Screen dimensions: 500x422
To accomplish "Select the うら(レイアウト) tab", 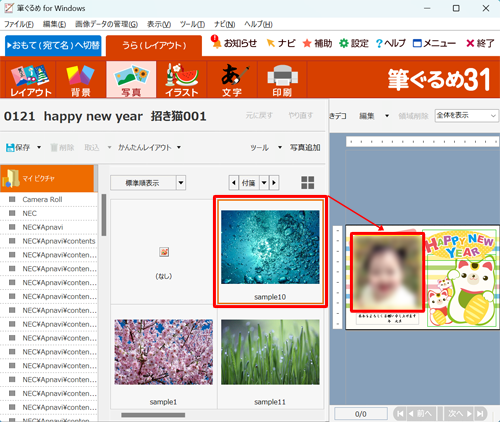I will click(x=154, y=46).
